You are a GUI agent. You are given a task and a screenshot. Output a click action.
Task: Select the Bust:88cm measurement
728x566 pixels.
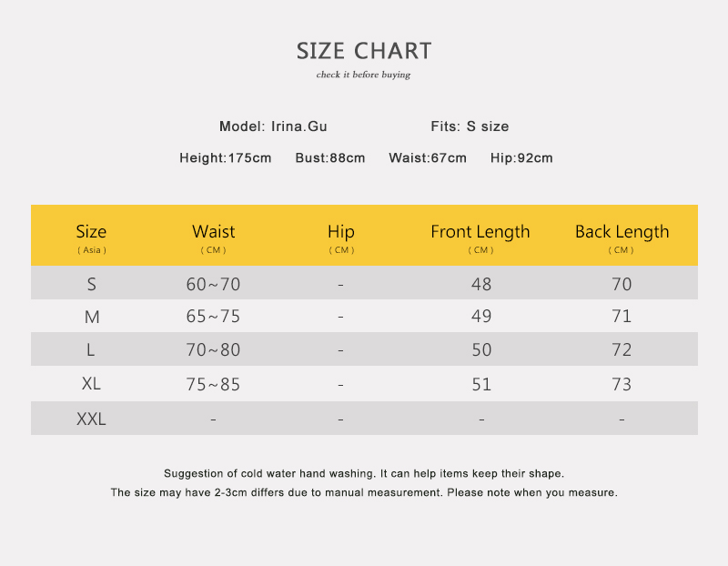pyautogui.click(x=330, y=158)
